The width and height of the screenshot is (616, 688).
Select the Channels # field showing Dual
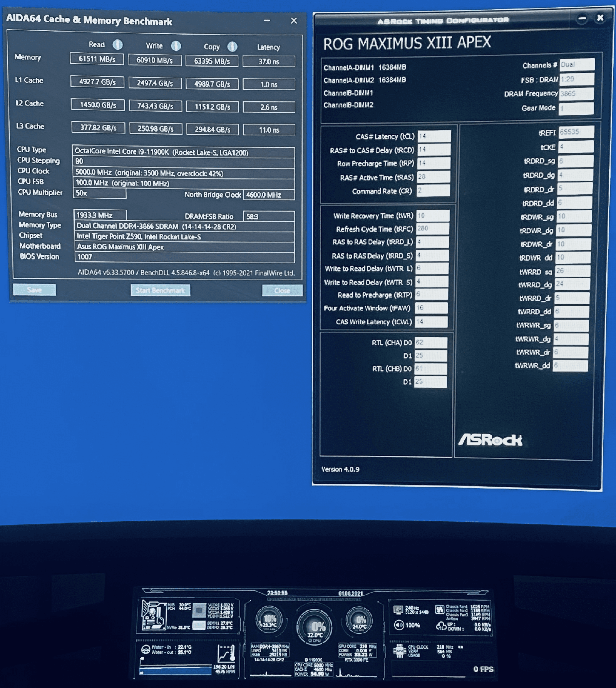pos(577,65)
